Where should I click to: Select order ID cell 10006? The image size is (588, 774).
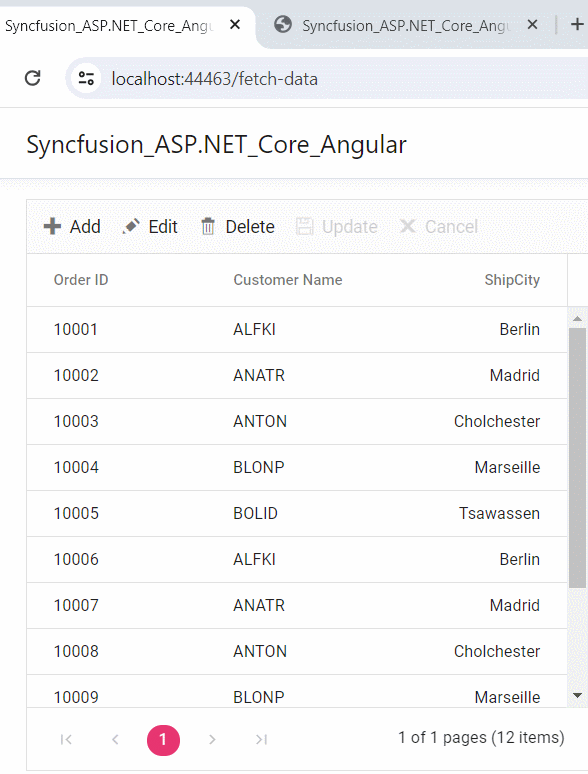tap(76, 559)
